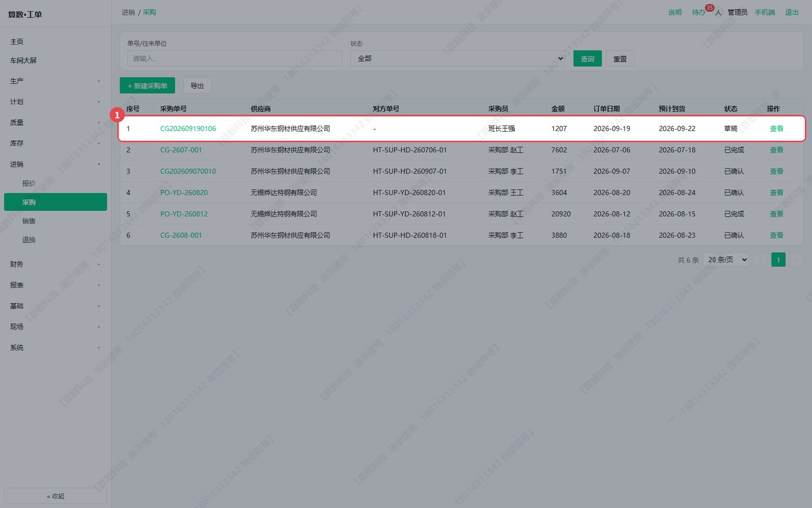812x508 pixels.
Task: Go to 主页 in the sidebar
Action: coord(55,42)
